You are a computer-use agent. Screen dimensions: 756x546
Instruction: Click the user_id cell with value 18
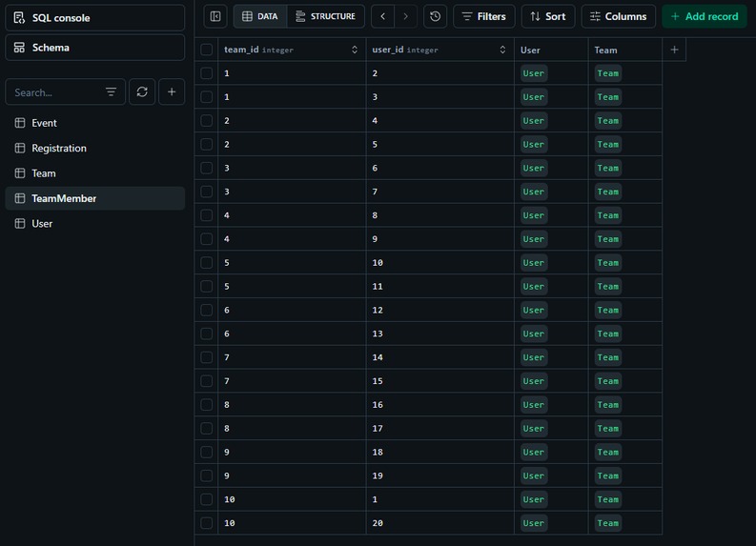click(x=440, y=452)
